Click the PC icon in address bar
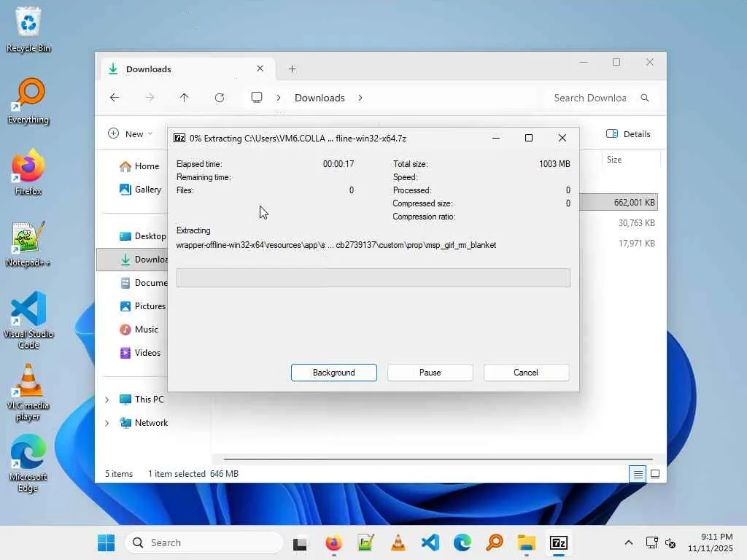The height and width of the screenshot is (560, 747). [257, 98]
